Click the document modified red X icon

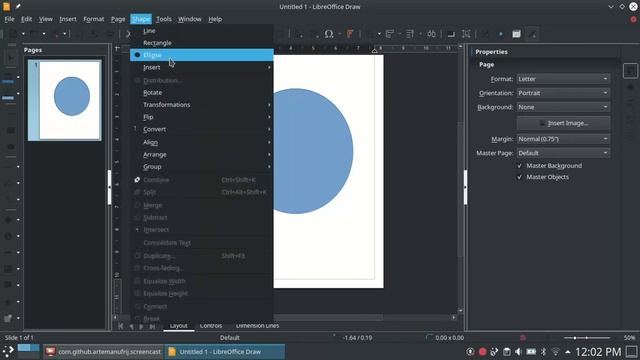coord(633,19)
